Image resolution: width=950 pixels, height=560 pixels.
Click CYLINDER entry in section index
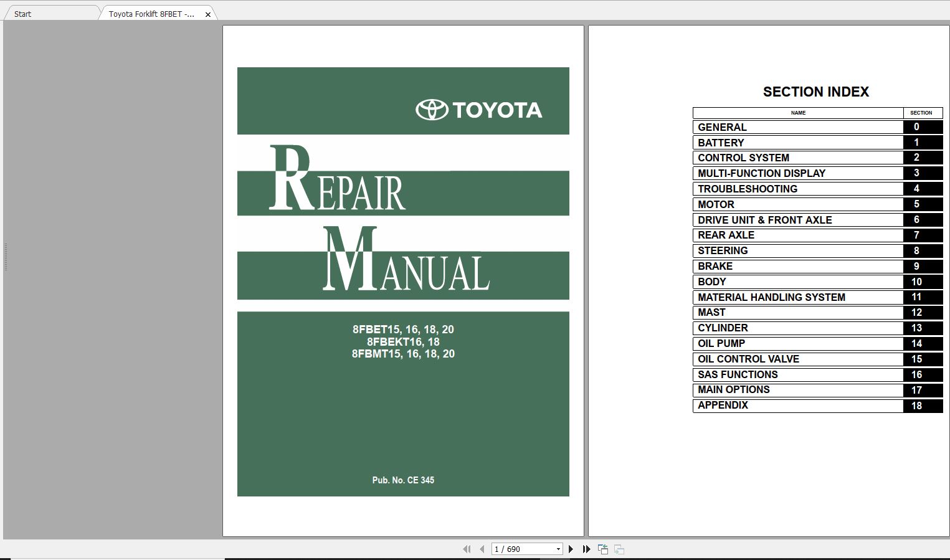click(x=798, y=328)
